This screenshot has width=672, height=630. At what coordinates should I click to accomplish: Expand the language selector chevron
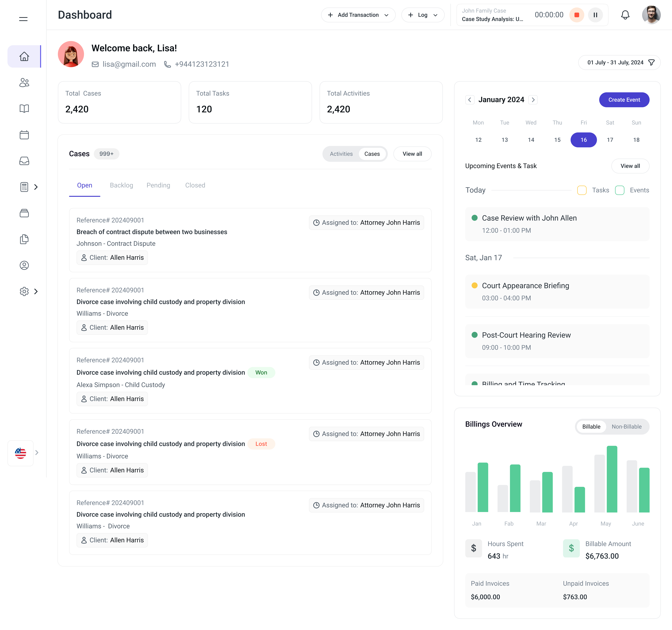[x=37, y=453]
